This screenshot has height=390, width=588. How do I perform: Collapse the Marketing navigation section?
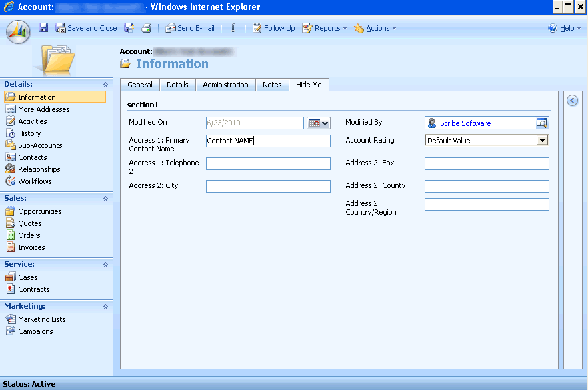tap(105, 307)
